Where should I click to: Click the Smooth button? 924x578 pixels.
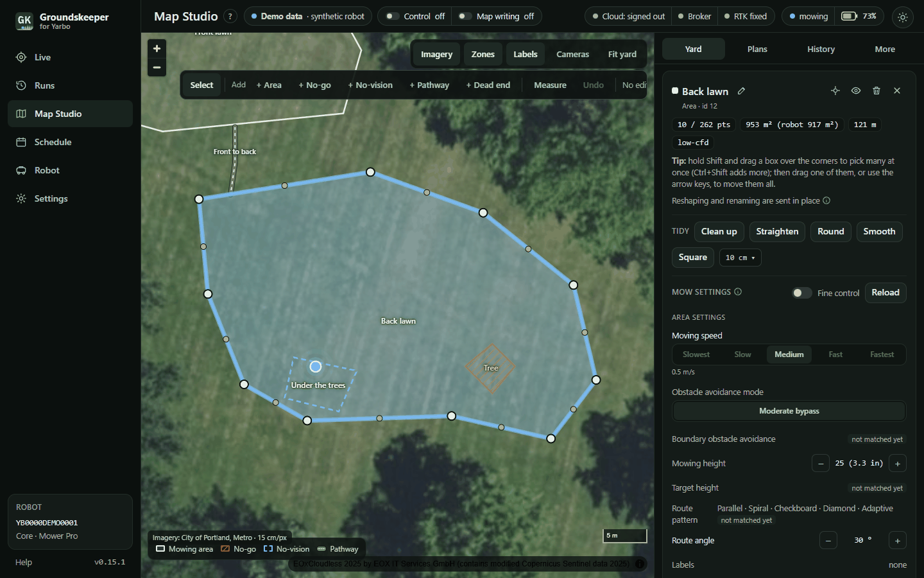coord(879,232)
